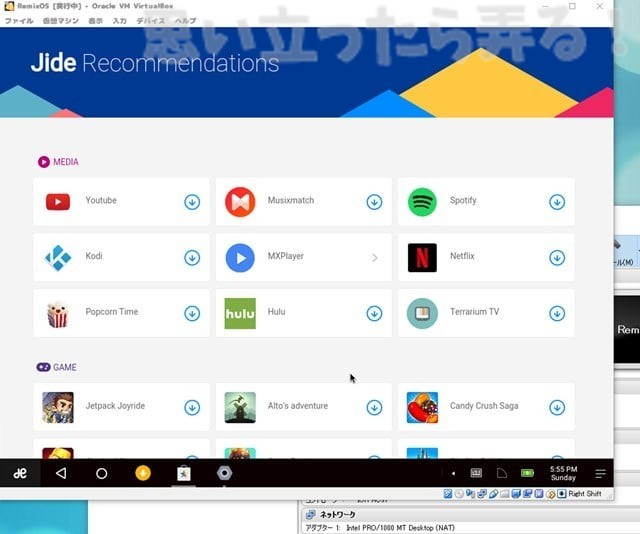
Task: Tap the Android home circle button
Action: 102,473
